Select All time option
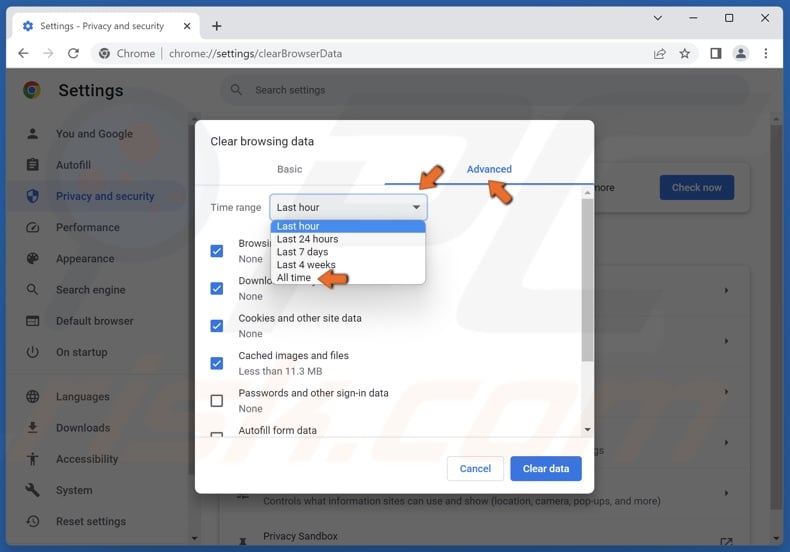 click(348, 278)
